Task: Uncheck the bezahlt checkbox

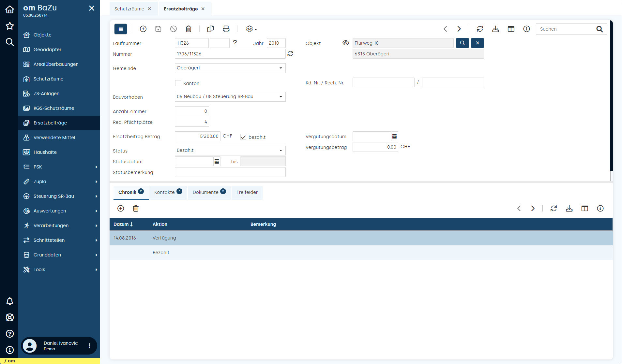Action: pos(243,137)
